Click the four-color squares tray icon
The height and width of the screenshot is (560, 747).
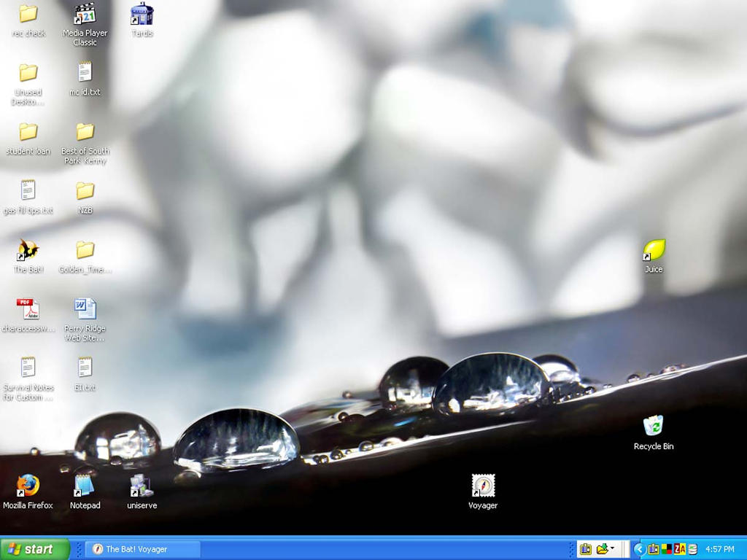click(x=667, y=549)
